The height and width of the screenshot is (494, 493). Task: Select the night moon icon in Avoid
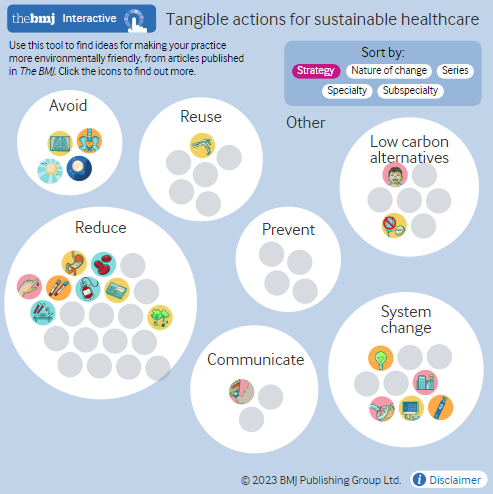pos(79,168)
